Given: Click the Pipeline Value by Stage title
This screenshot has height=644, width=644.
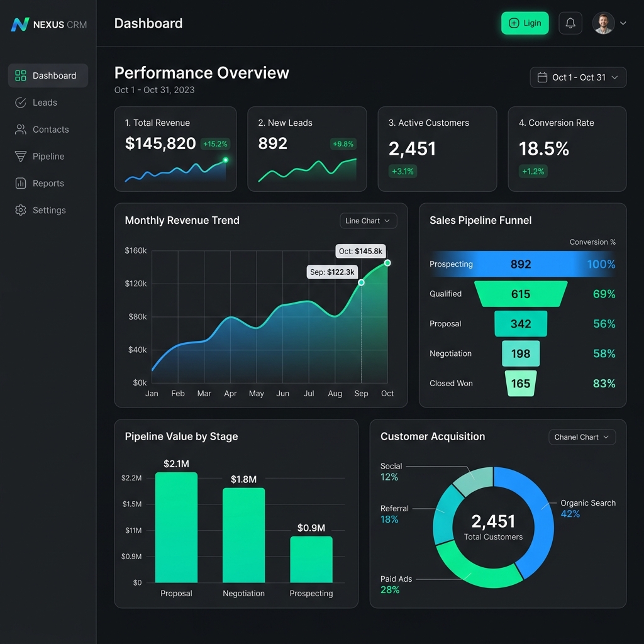Looking at the screenshot, I should 181,436.
